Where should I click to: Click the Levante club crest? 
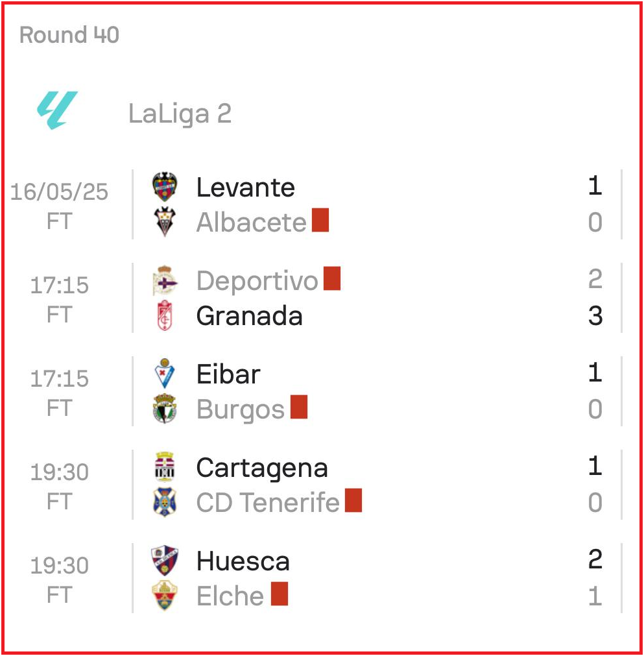point(165,187)
